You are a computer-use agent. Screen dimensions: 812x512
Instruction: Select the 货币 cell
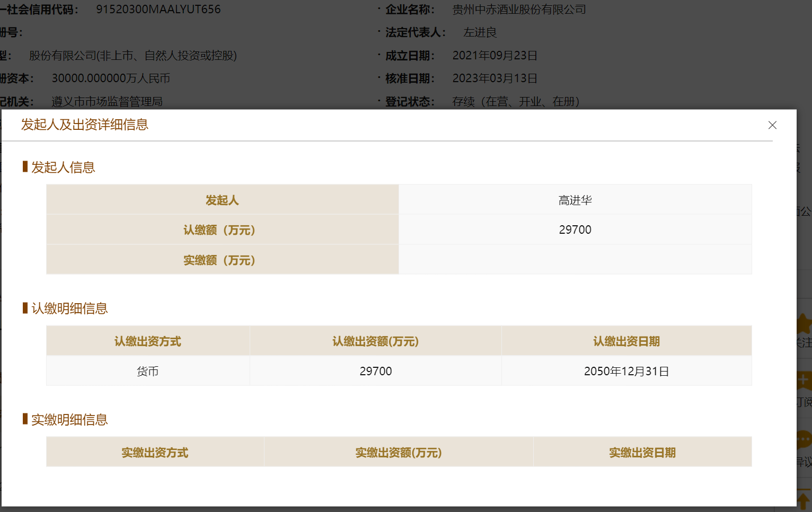coord(148,371)
